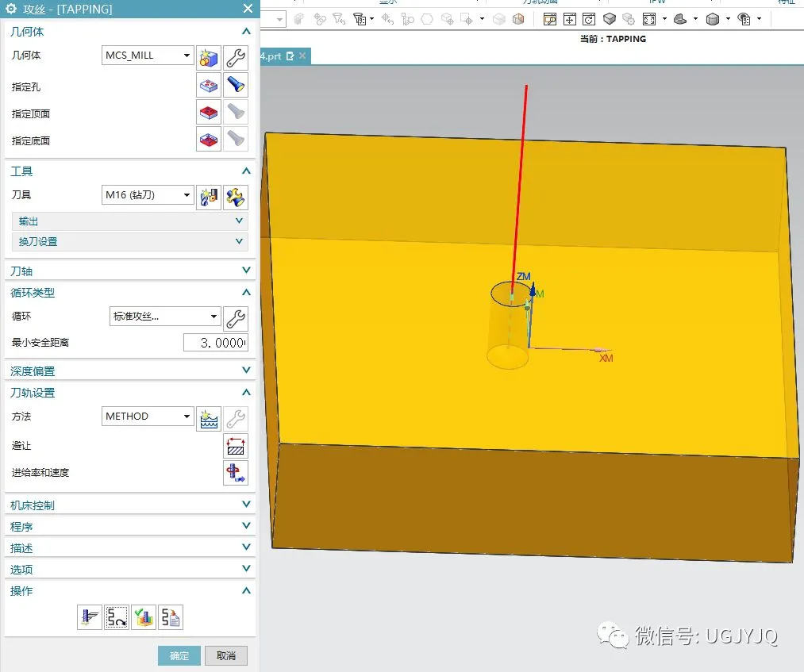
Task: Click the Fit view toolbar icon
Action: [649, 20]
